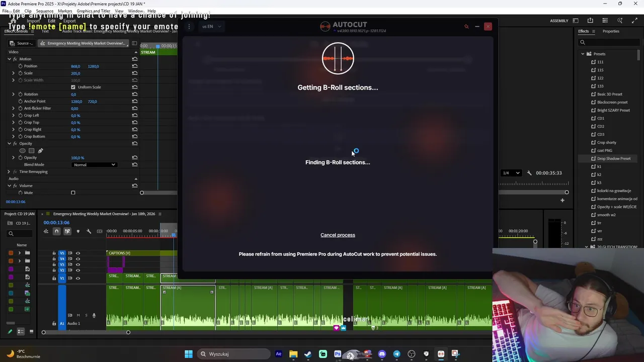
Task: Open Graphics and Titles menu
Action: [x=94, y=11]
